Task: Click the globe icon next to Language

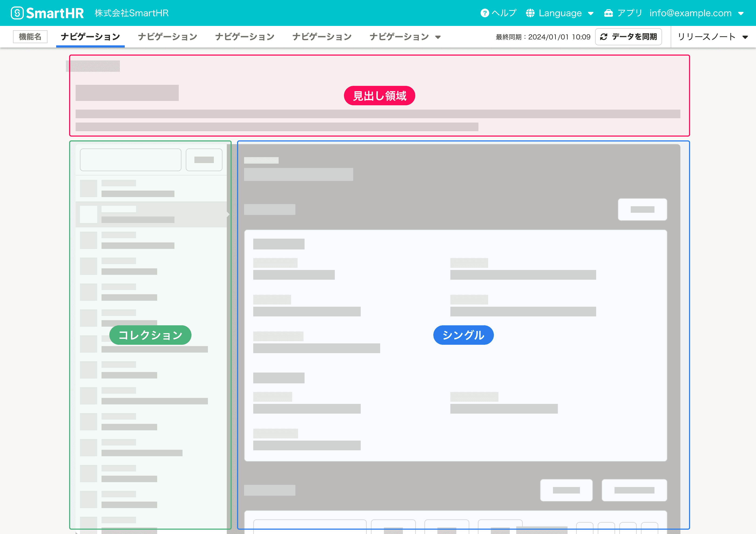Action: tap(530, 13)
